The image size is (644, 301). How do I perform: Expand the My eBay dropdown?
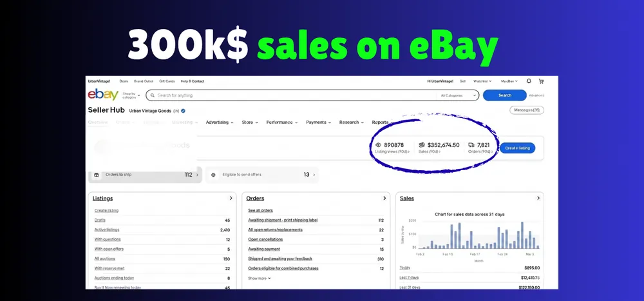pos(509,81)
